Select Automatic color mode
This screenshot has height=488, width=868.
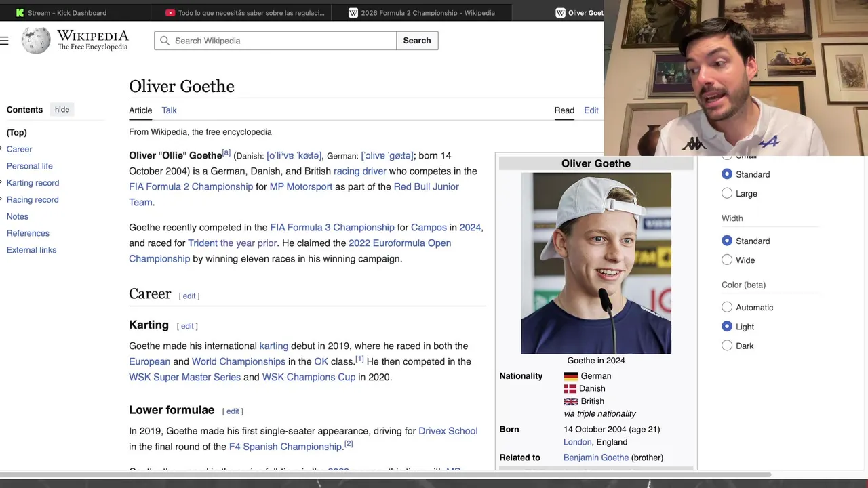point(727,307)
